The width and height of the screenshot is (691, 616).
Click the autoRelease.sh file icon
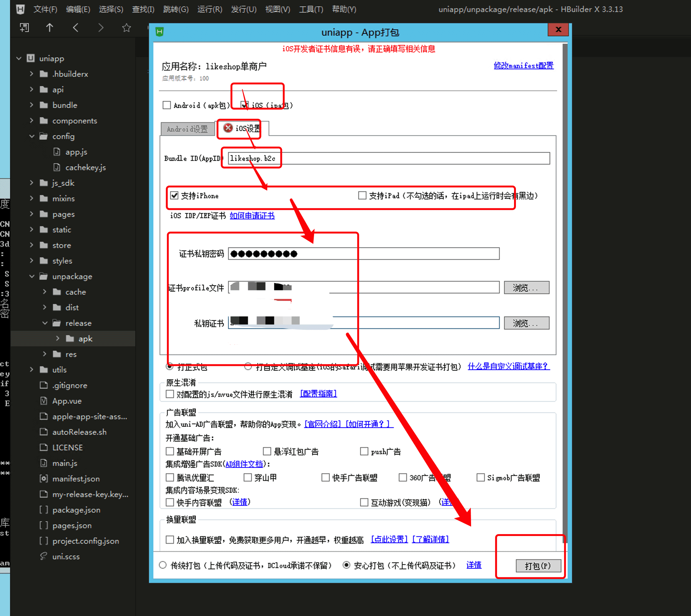44,432
